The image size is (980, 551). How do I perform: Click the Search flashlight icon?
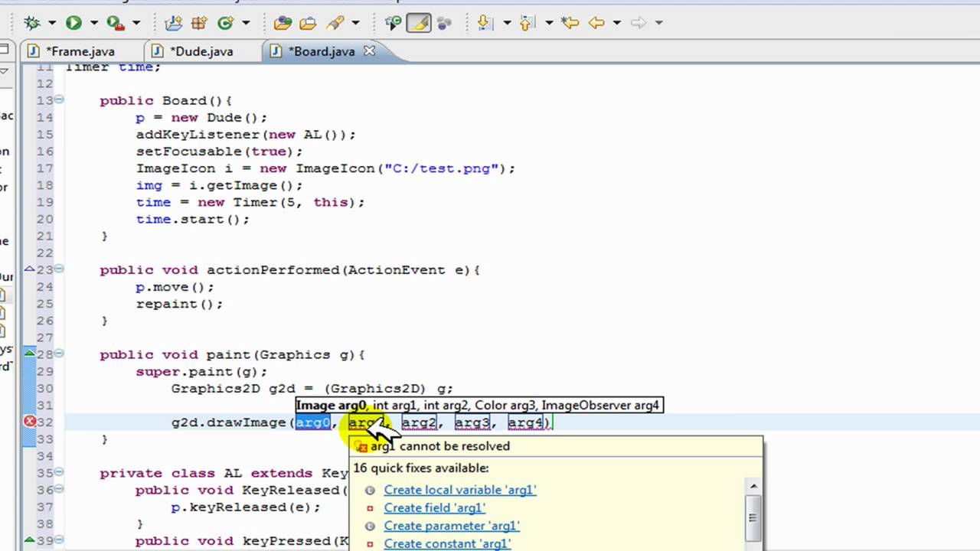tap(334, 23)
